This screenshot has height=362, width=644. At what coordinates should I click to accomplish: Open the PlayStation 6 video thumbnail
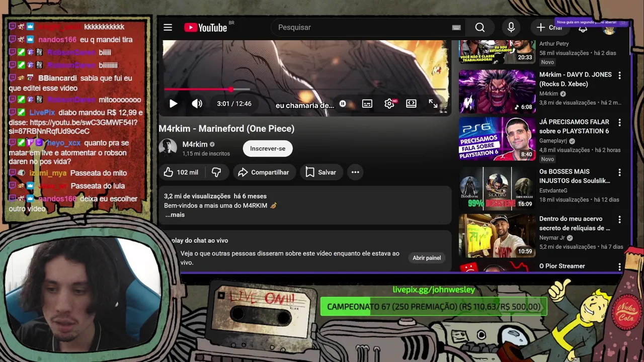tap(497, 139)
